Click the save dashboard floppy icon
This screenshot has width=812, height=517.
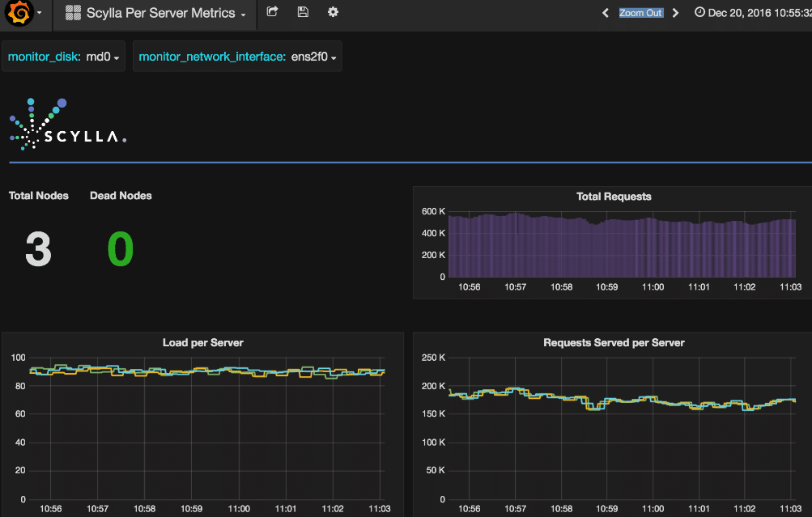point(303,12)
